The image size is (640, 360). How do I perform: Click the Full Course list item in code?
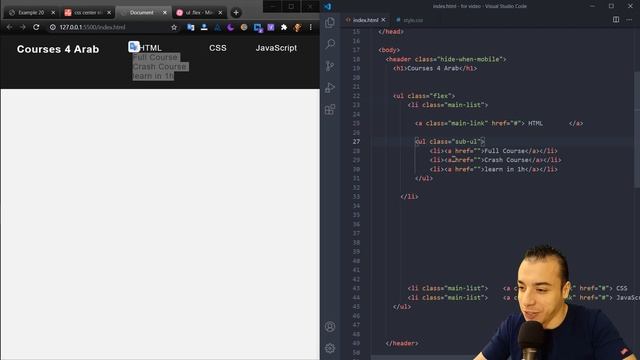tap(493, 151)
